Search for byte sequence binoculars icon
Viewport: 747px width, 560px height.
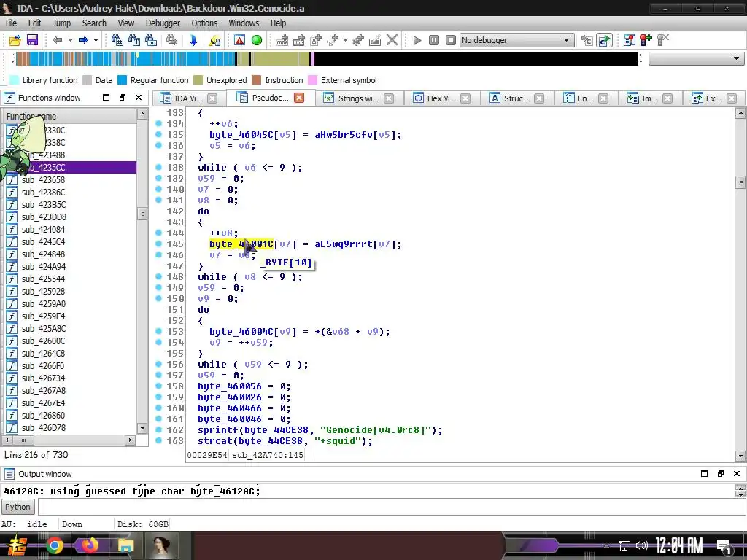[151, 40]
